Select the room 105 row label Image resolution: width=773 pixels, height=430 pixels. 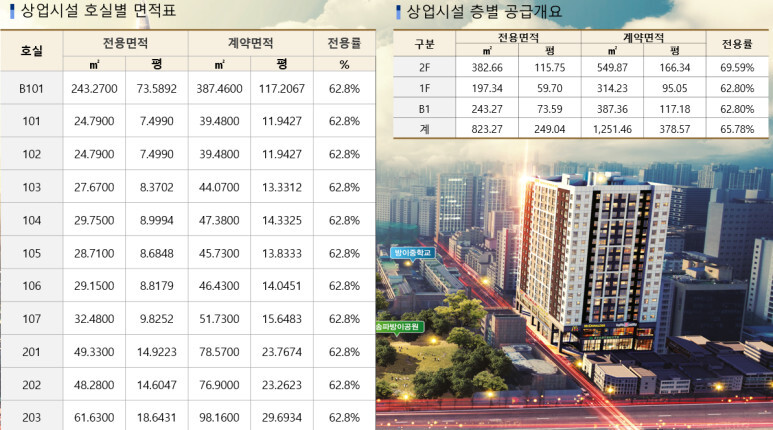coord(32,253)
